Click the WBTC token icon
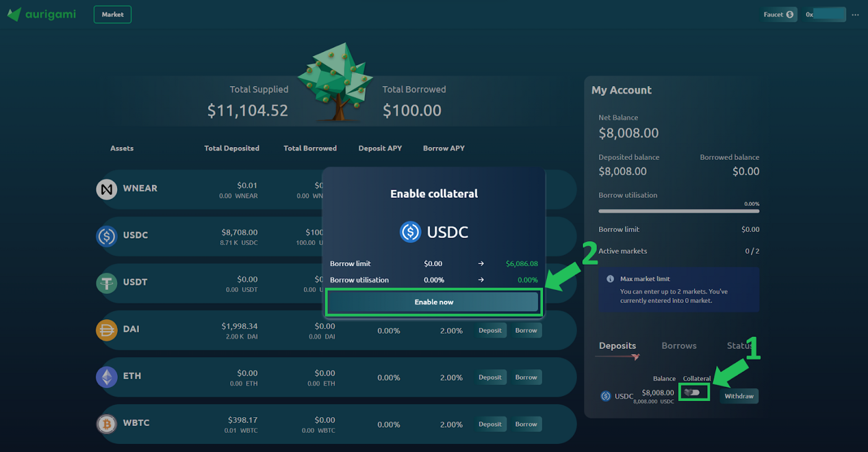The height and width of the screenshot is (452, 868). pos(107,423)
